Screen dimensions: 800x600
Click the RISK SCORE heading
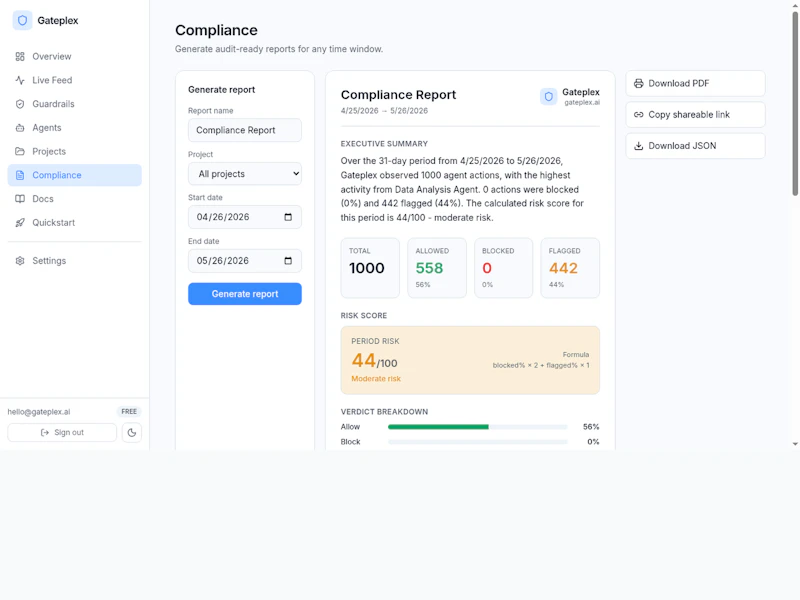(x=364, y=316)
